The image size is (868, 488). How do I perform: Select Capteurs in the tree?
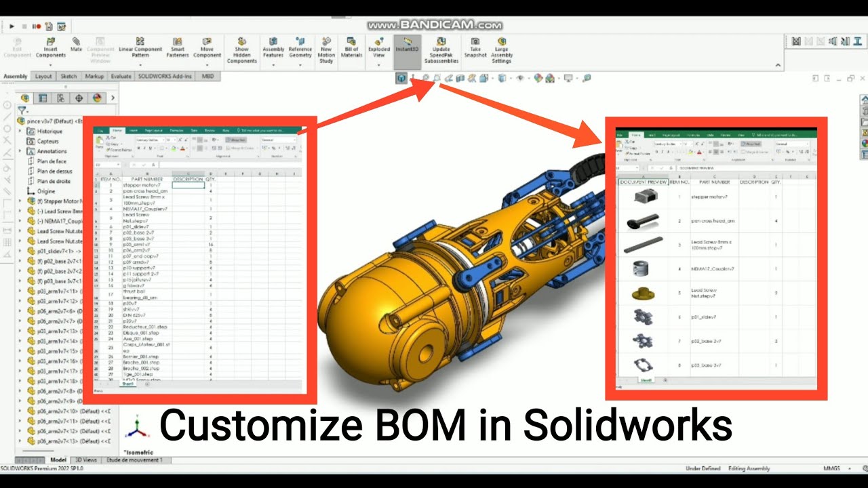pos(48,142)
